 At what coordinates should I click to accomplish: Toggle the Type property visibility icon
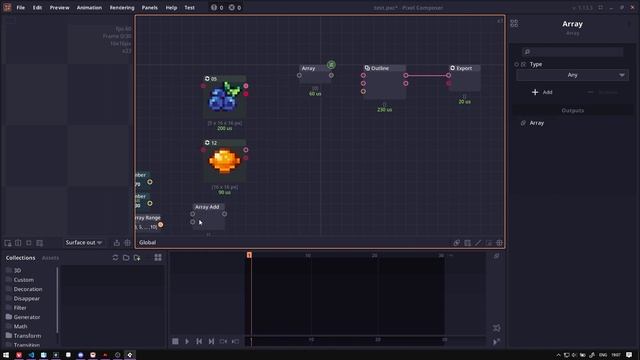click(x=523, y=64)
